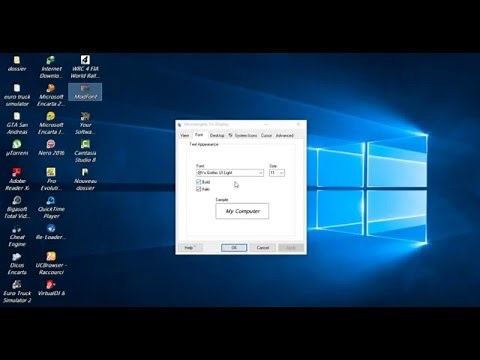Select the Re-Loader desktop icon
Image resolution: width=480 pixels, height=360 pixels.
coord(51,232)
